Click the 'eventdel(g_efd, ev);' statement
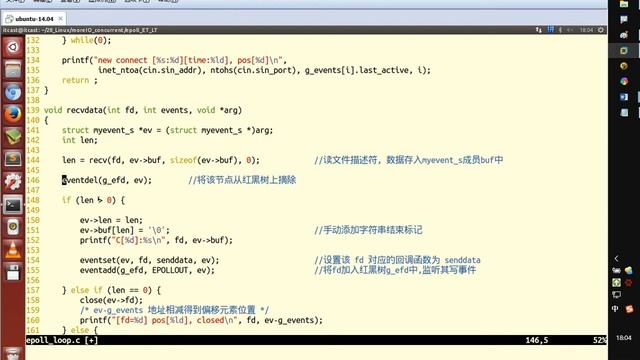640x360 pixels. click(x=107, y=180)
